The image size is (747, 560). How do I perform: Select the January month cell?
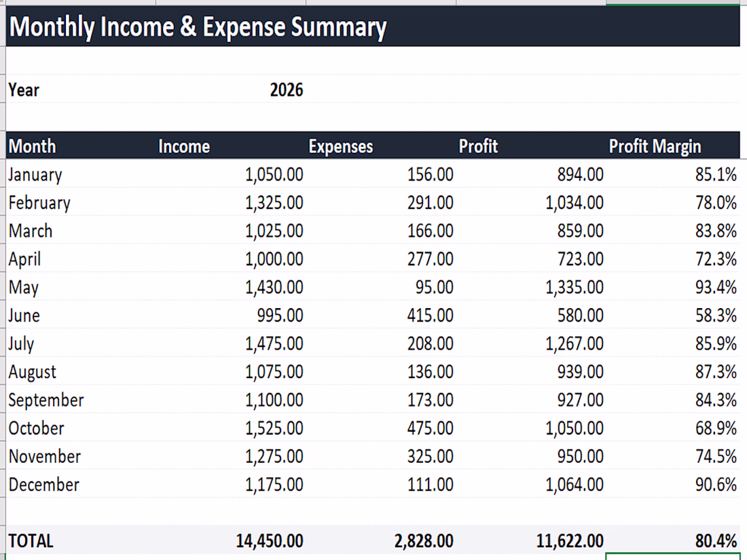(35, 174)
